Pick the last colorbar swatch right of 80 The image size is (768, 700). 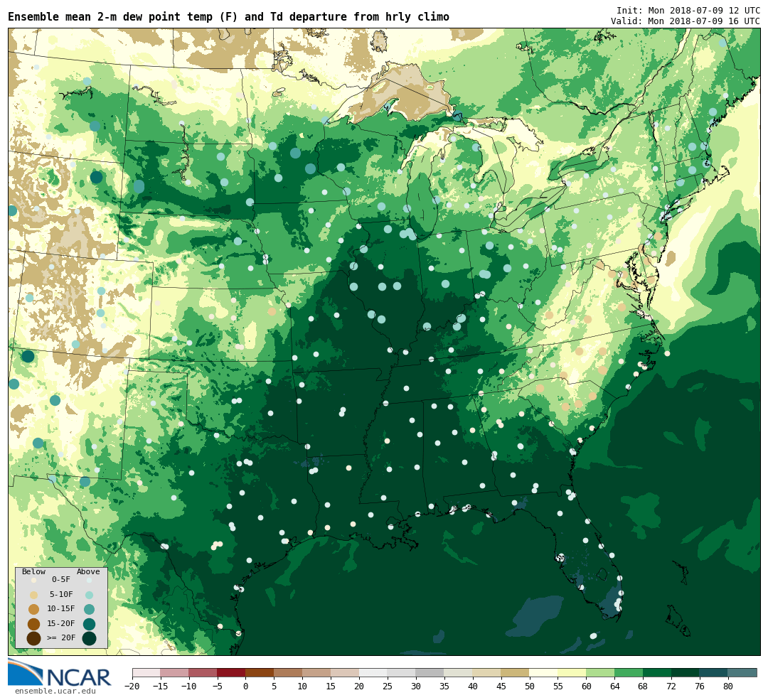742,672
